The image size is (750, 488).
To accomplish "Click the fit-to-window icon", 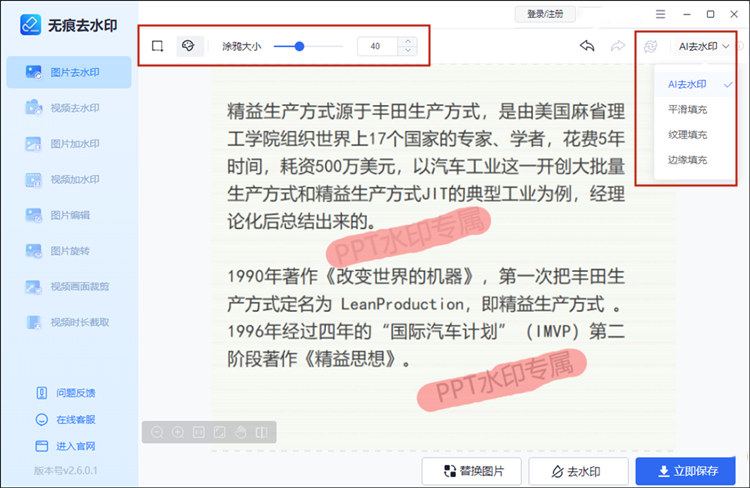I will pos(220,433).
